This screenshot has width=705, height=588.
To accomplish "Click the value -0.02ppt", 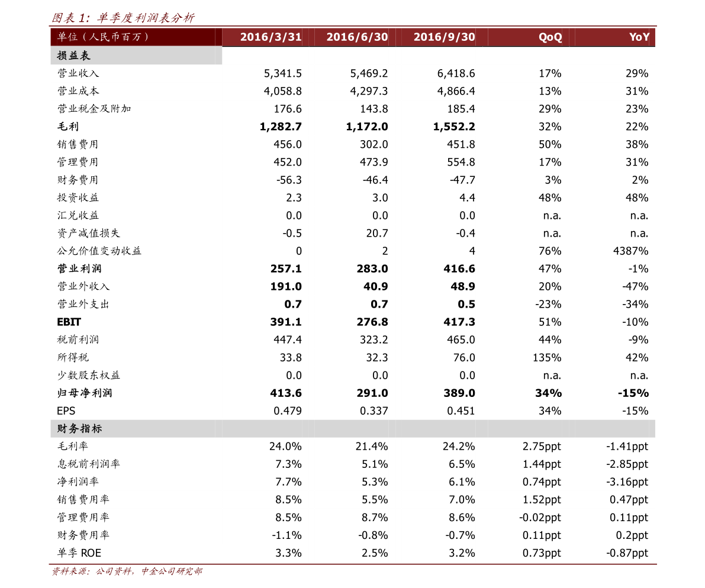I will pyautogui.click(x=540, y=518).
